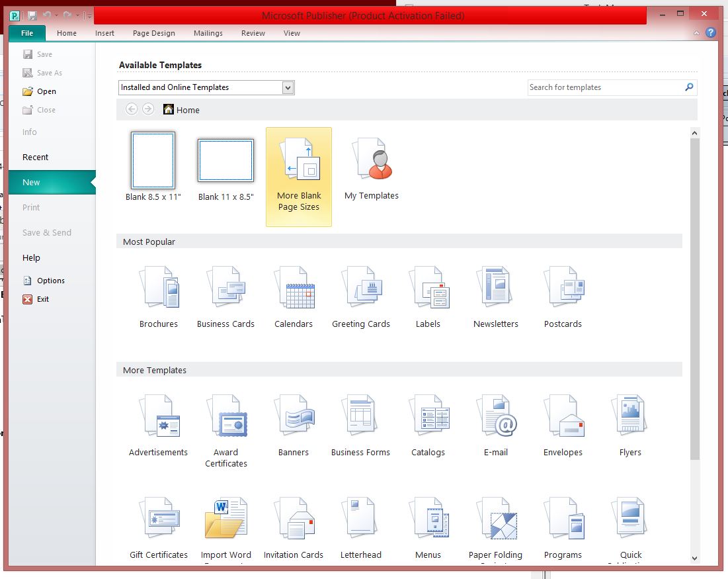
Task: Click the Home breadcrumb link
Action: click(182, 110)
